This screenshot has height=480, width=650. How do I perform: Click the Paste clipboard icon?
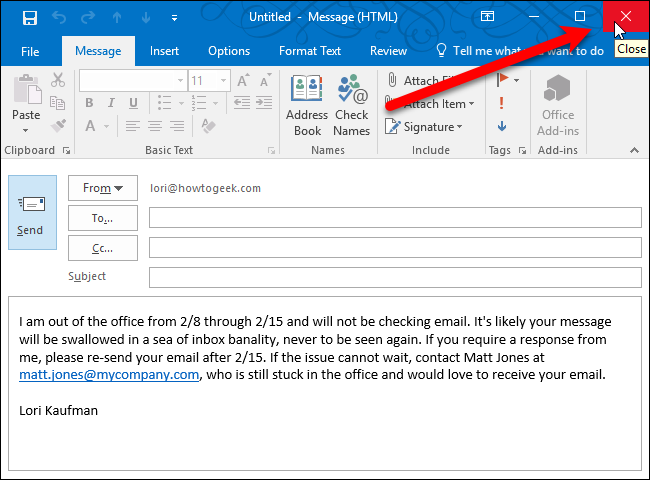pyautogui.click(x=27, y=89)
